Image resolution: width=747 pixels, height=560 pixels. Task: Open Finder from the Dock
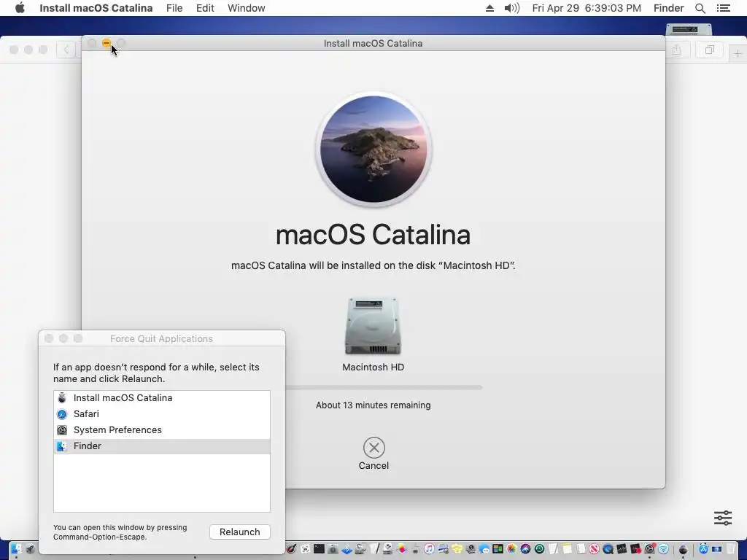pos(16,549)
